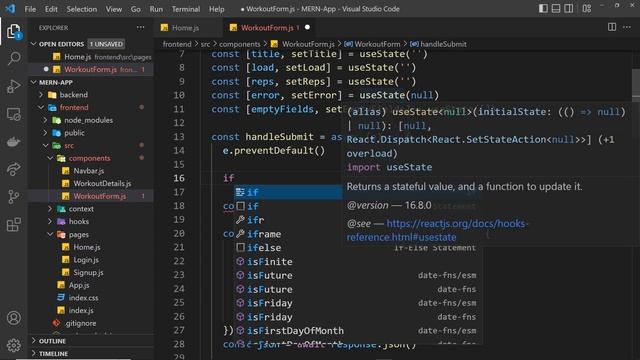640x360 pixels.
Task: Open the Accounts menu icon
Action: tap(13, 318)
